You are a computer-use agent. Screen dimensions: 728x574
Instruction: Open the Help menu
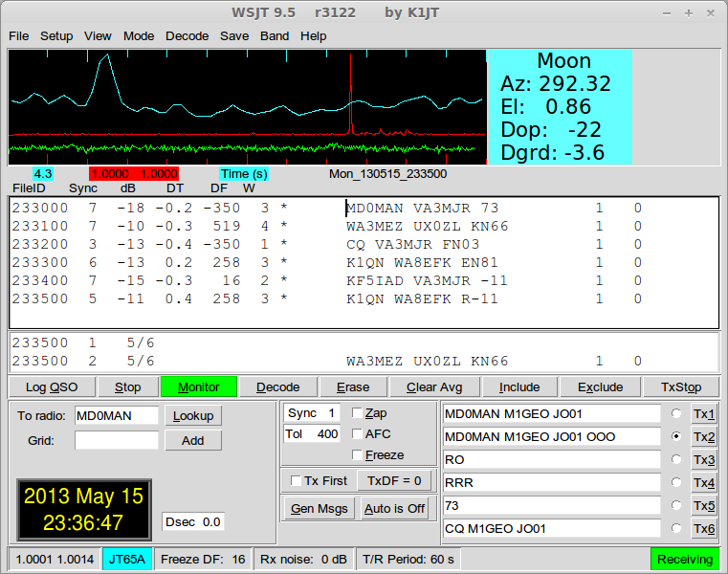coord(313,36)
